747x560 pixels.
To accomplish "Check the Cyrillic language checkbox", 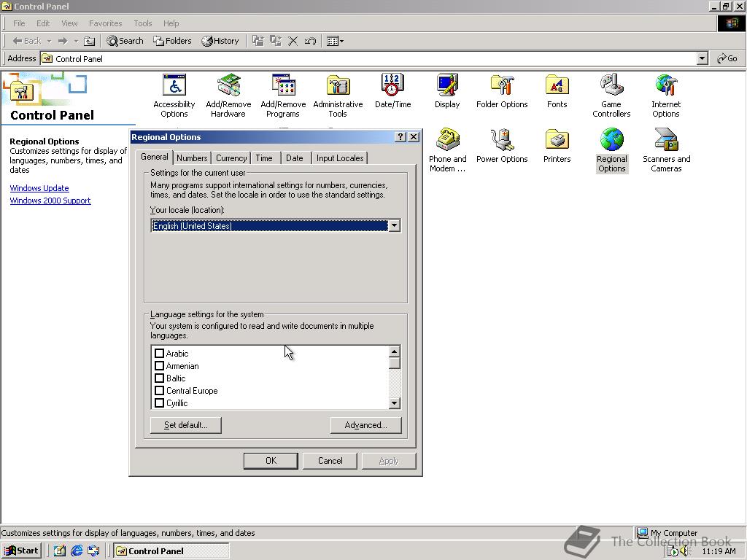I will pyautogui.click(x=160, y=402).
